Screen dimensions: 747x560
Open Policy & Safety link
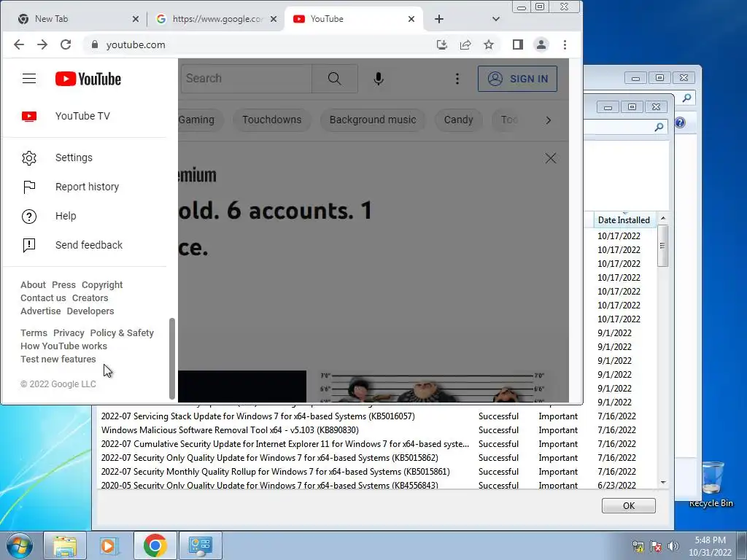coord(122,332)
